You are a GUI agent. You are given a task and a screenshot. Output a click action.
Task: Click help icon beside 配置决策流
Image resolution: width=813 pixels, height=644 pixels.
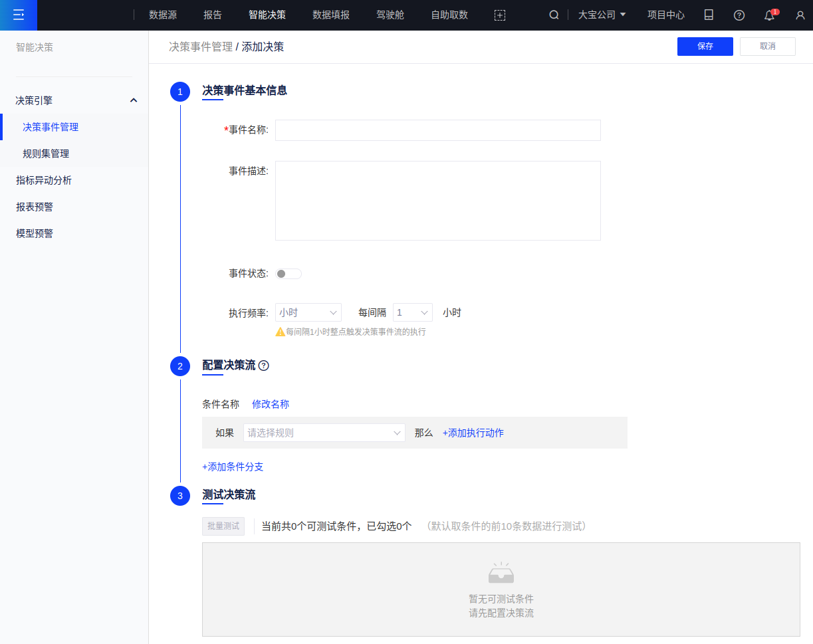264,366
